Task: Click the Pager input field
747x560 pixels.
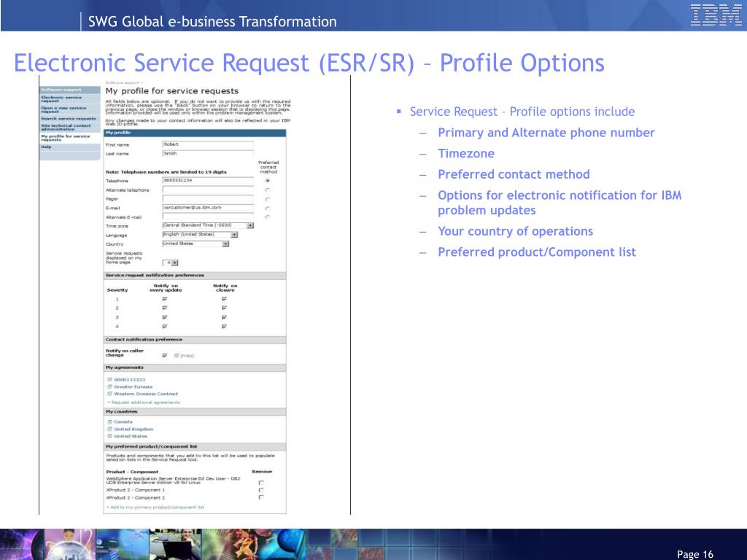Action: (208, 198)
